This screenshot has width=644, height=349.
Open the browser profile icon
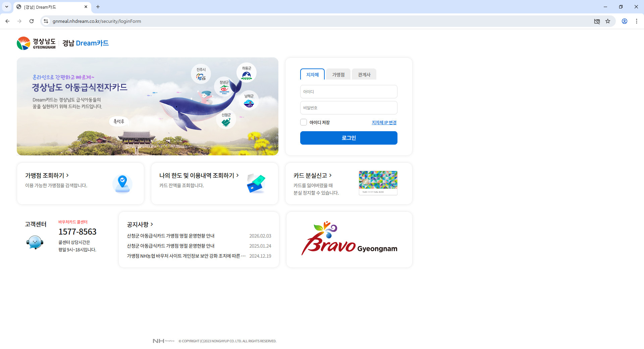625,21
